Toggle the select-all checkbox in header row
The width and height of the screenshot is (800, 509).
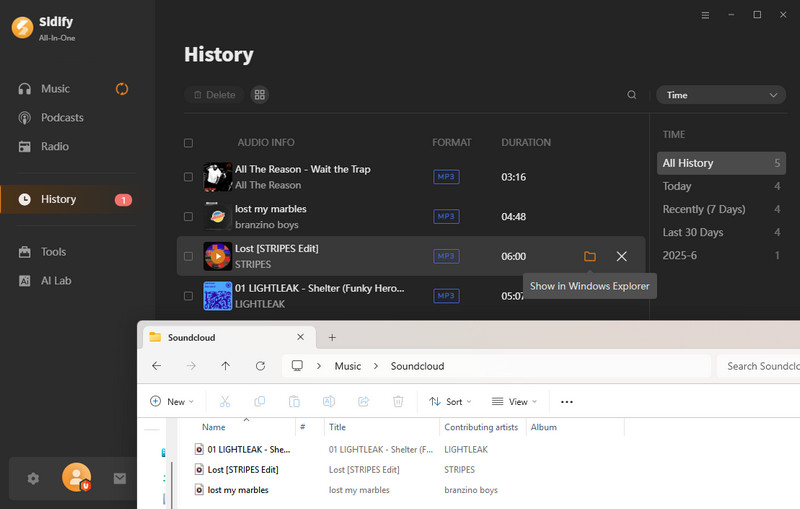(188, 143)
